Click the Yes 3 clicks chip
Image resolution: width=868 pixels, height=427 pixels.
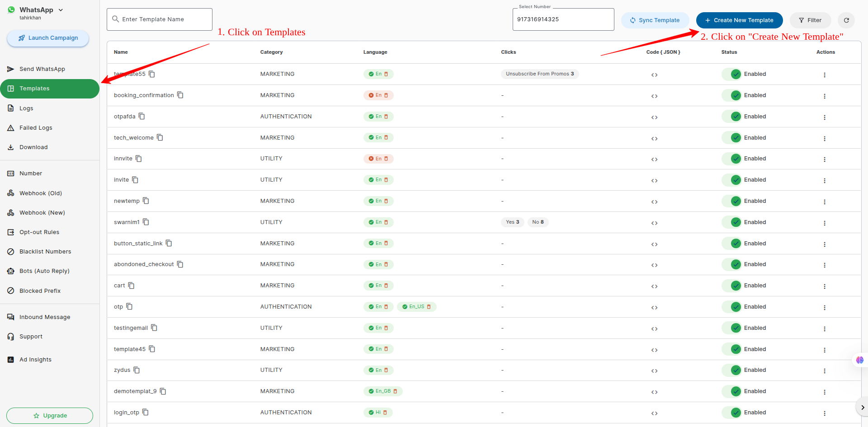pyautogui.click(x=513, y=222)
